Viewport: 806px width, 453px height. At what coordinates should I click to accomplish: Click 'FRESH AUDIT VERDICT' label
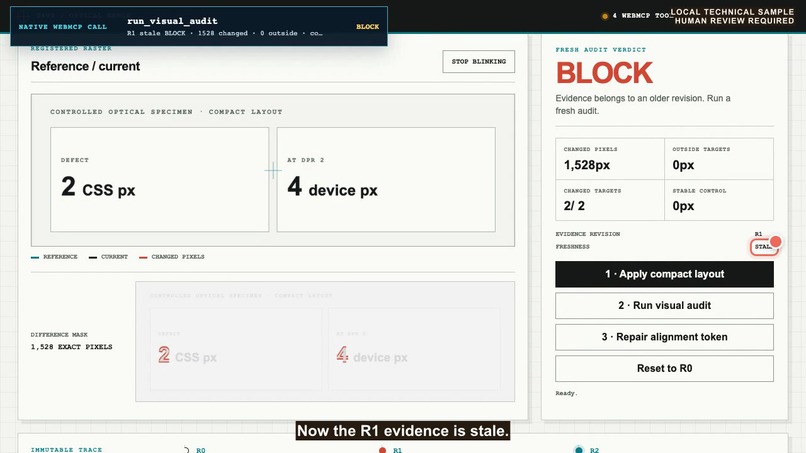point(600,50)
